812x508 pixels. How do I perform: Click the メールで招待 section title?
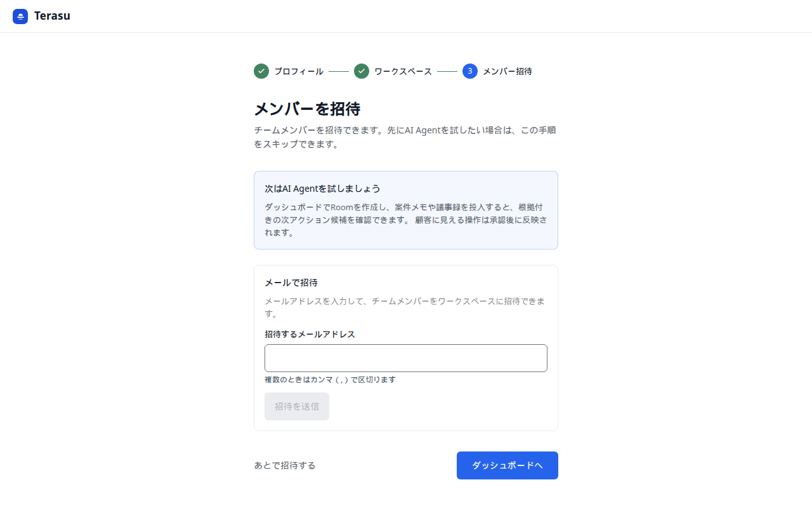(x=291, y=283)
